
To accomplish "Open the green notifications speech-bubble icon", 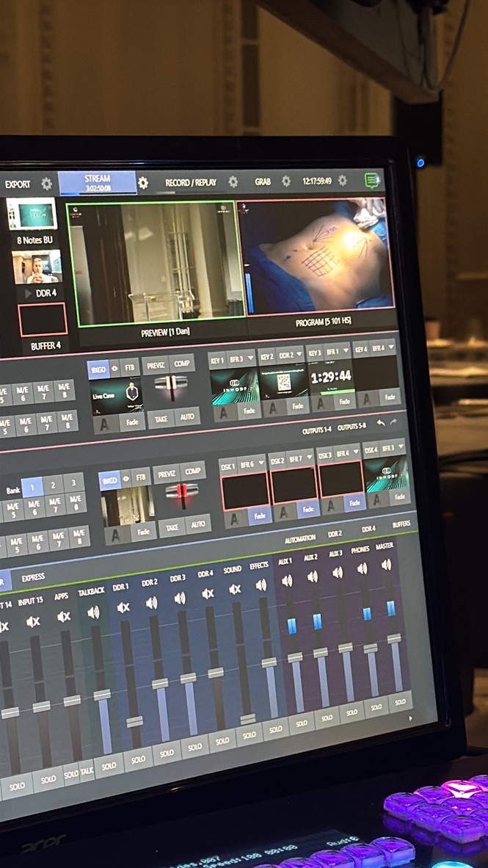I will tap(372, 180).
